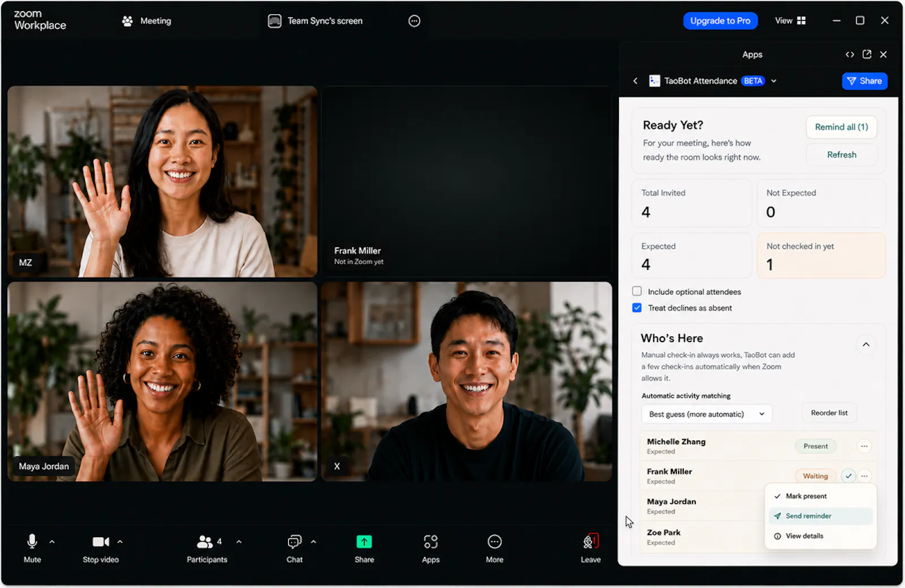Image resolution: width=905 pixels, height=588 pixels.
Task: Open TaoBot Attendance app dropdown chevron
Action: click(774, 81)
